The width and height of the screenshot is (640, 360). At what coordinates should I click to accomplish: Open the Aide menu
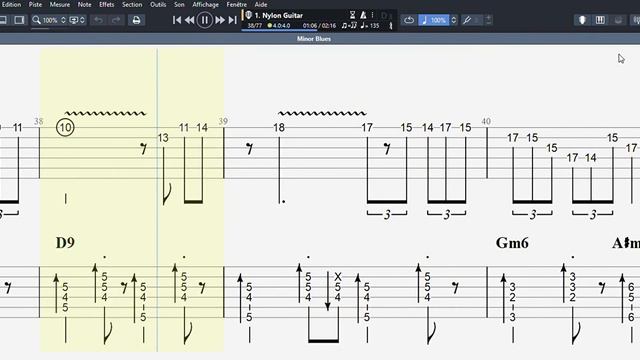tap(261, 4)
